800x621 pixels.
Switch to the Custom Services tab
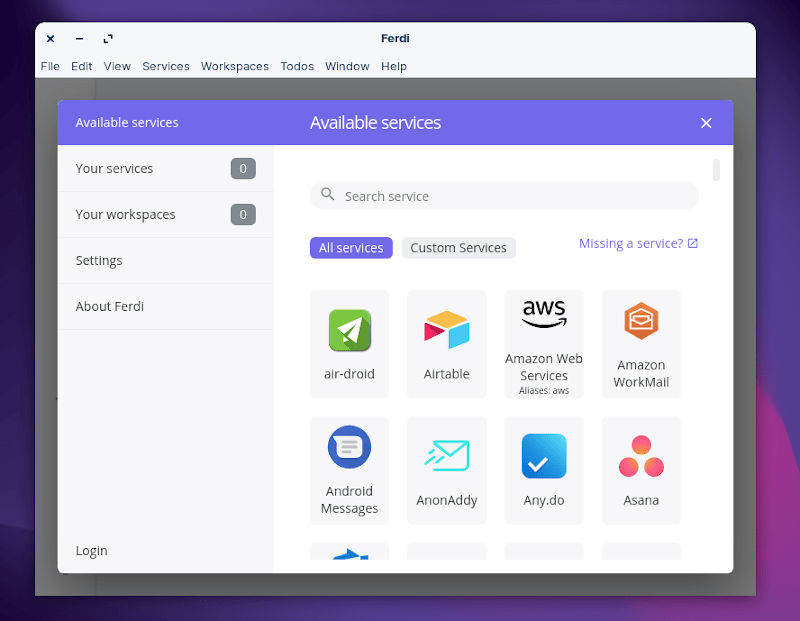pyautogui.click(x=458, y=247)
